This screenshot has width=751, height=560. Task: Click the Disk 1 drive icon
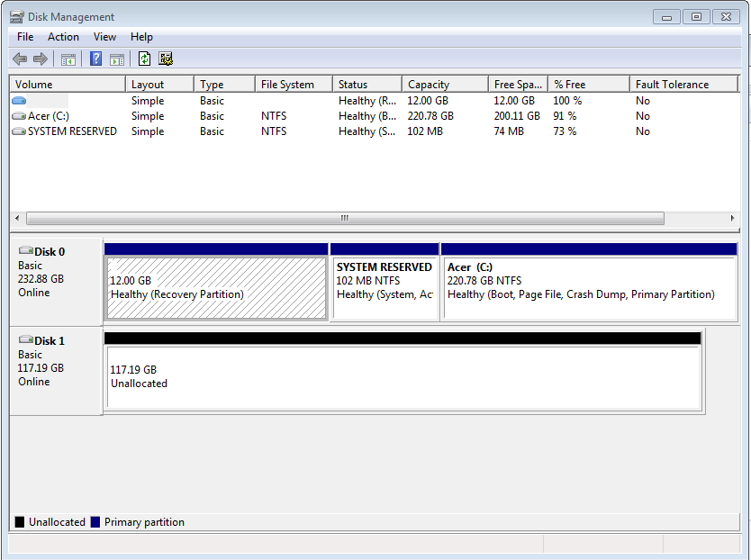pos(26,339)
